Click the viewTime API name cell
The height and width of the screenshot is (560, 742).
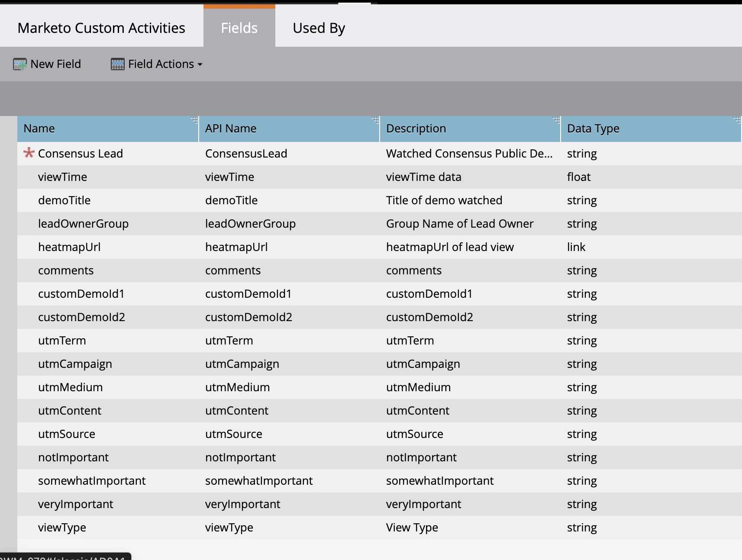pos(229,177)
